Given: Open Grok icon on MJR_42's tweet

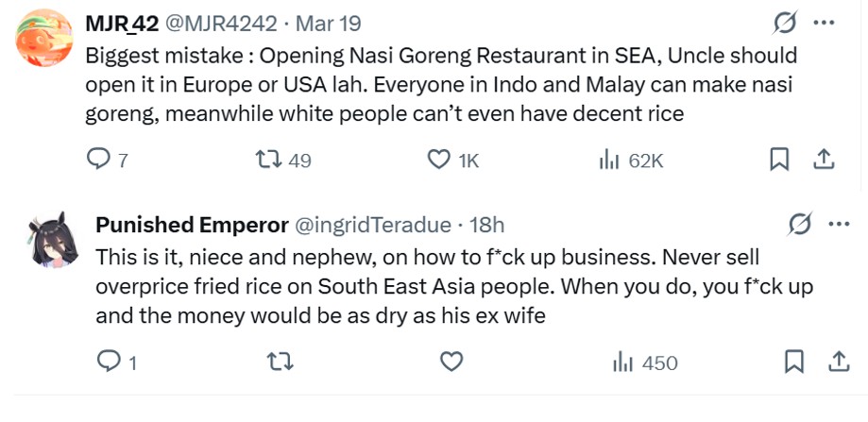Looking at the screenshot, I should 784,23.
